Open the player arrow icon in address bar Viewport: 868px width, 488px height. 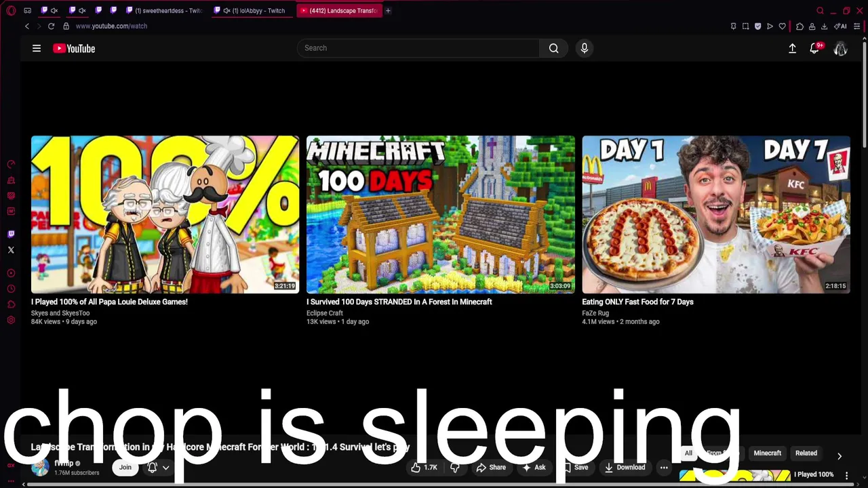pyautogui.click(x=770, y=26)
